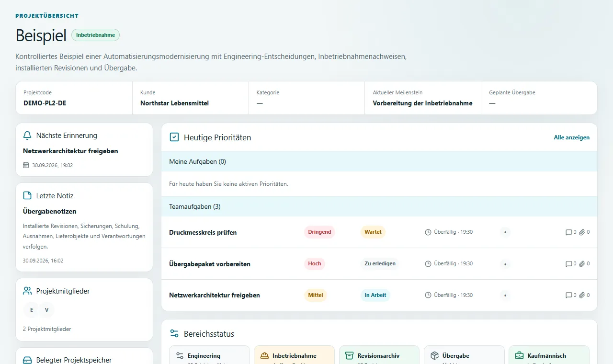This screenshot has height=364, width=613.
Task: Open the Übergabenotizen note
Action: (50, 211)
